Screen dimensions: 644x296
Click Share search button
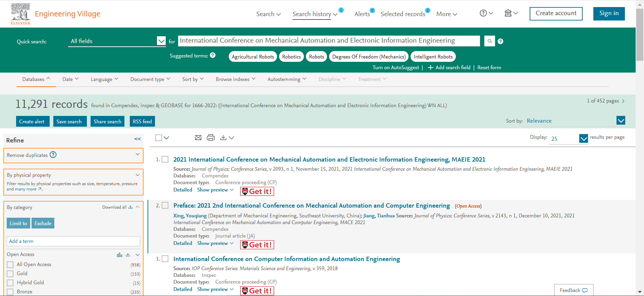pyautogui.click(x=107, y=121)
